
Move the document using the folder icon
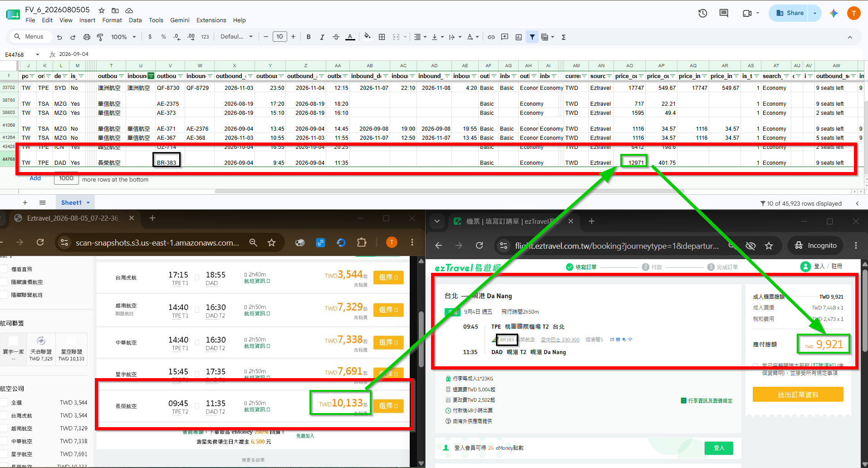[115, 10]
